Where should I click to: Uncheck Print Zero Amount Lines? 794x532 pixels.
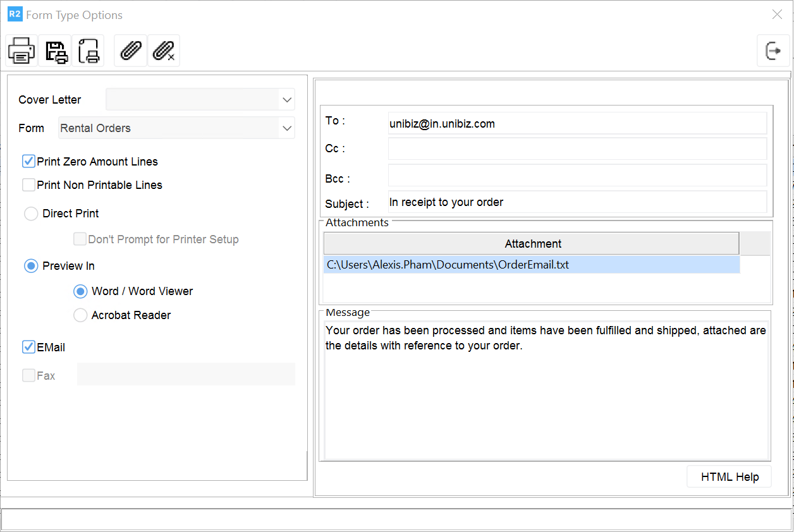(x=28, y=162)
